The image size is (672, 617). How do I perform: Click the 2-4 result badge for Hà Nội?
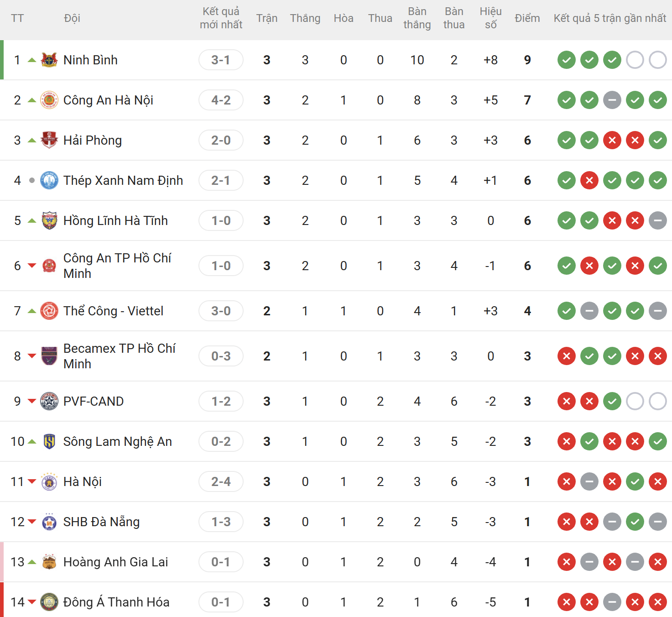(x=221, y=481)
